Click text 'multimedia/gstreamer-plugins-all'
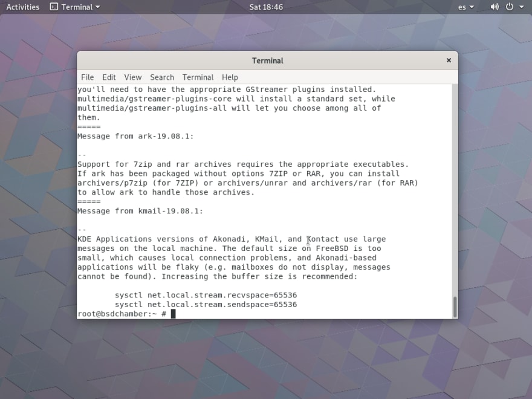The height and width of the screenshot is (399, 532). 152,108
